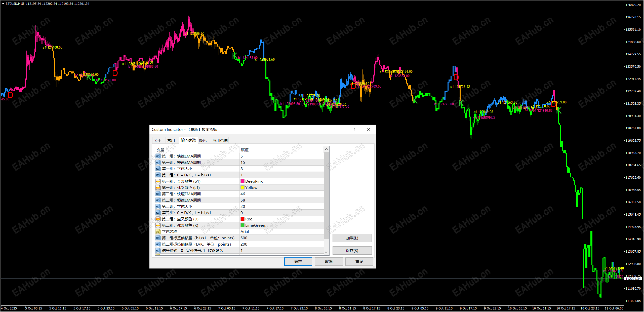
Task: Click the icon beside 信号模式 row
Action: (x=158, y=251)
